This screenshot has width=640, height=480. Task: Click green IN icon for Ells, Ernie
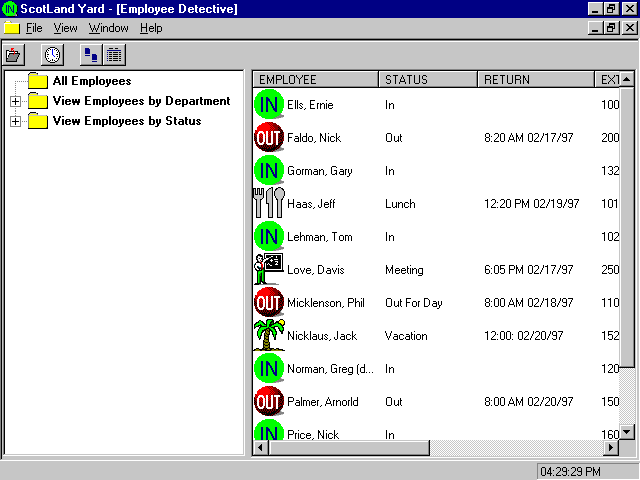coord(269,105)
